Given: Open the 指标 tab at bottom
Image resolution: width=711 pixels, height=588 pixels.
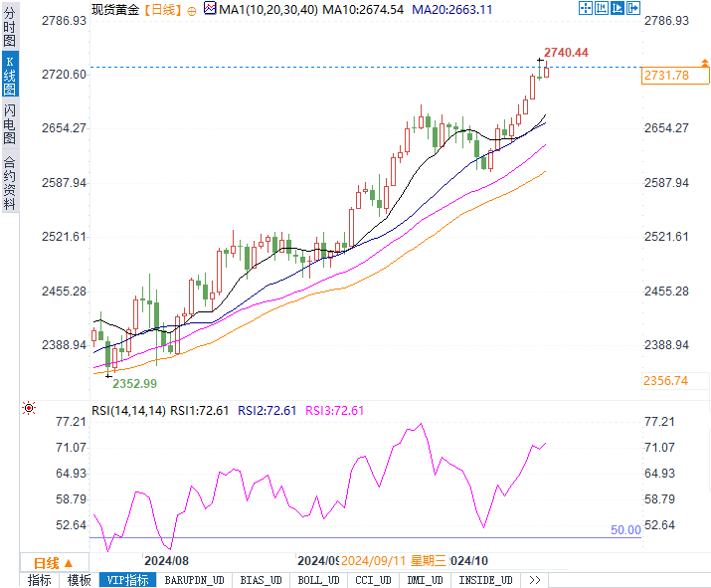Looking at the screenshot, I should [40, 580].
